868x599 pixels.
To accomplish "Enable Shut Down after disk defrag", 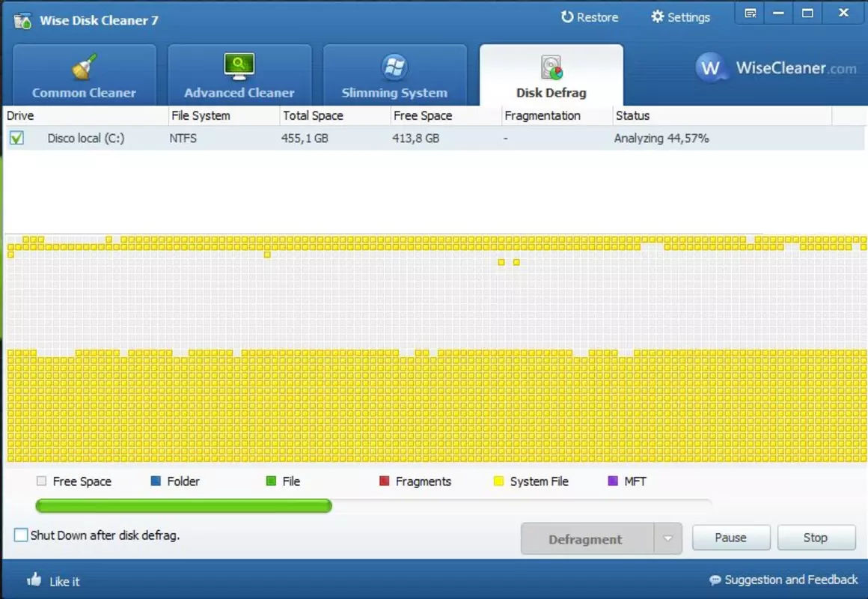I will pyautogui.click(x=20, y=535).
